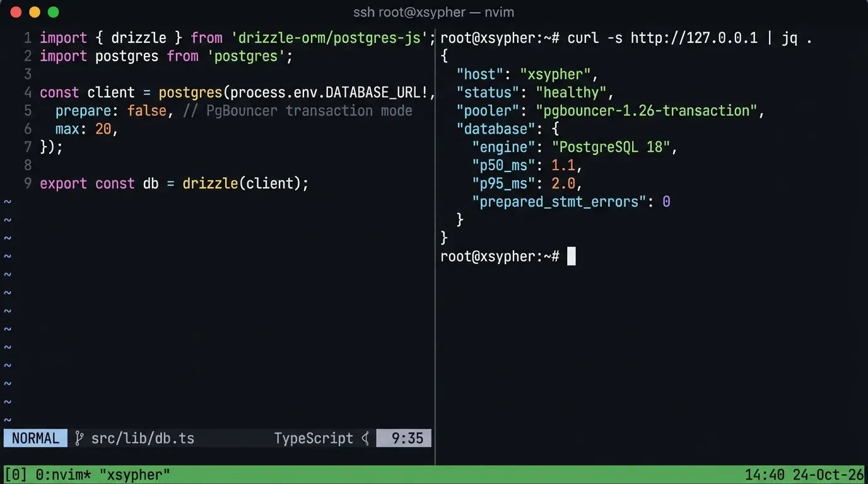
Task: Click the 9:35 cursor position indicator
Action: (x=404, y=438)
